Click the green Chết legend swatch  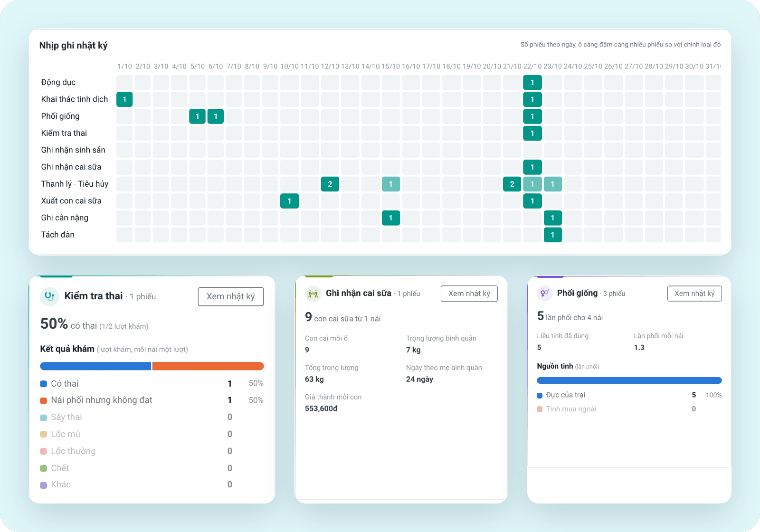(x=44, y=468)
